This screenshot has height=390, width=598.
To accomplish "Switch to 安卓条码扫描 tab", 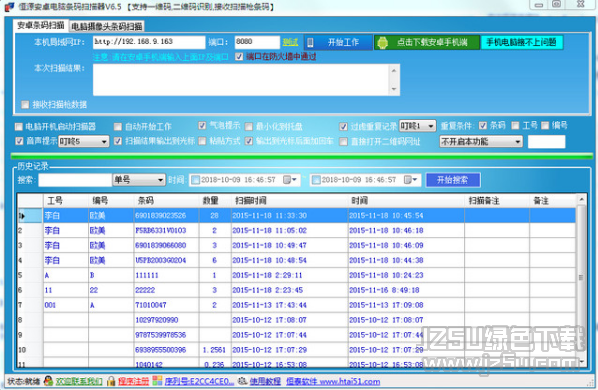I will [x=41, y=25].
